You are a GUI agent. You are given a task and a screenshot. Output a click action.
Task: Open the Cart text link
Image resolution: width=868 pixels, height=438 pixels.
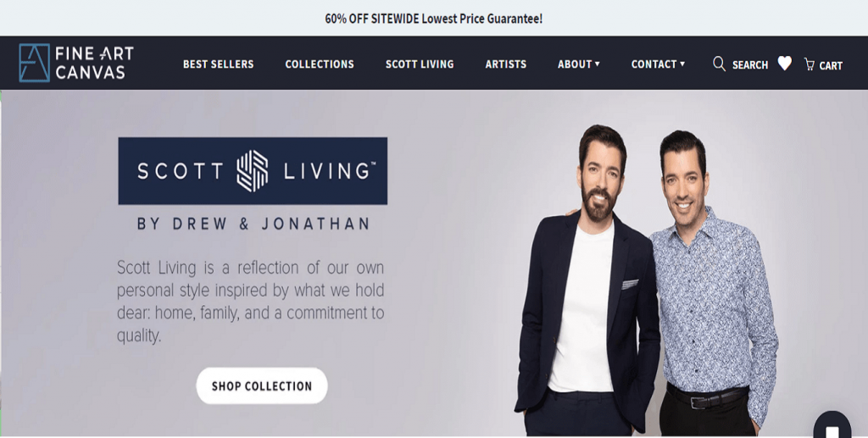831,66
